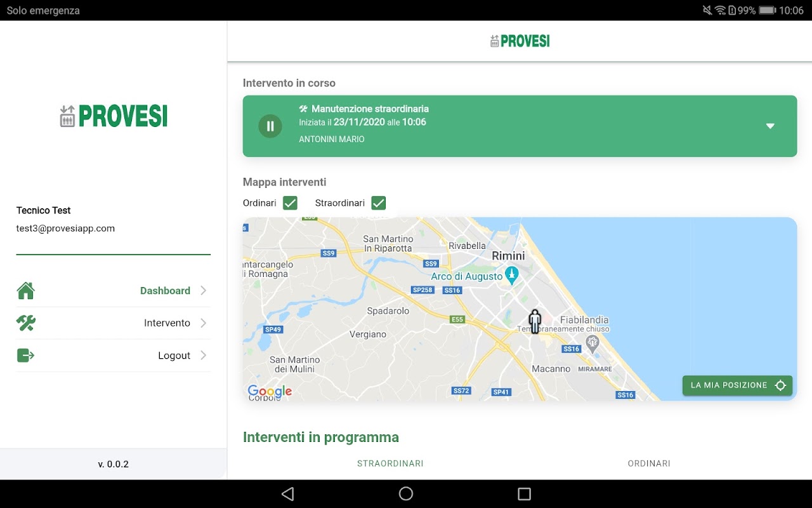
Task: Click the Spadarolo label on the map
Action: (x=388, y=311)
